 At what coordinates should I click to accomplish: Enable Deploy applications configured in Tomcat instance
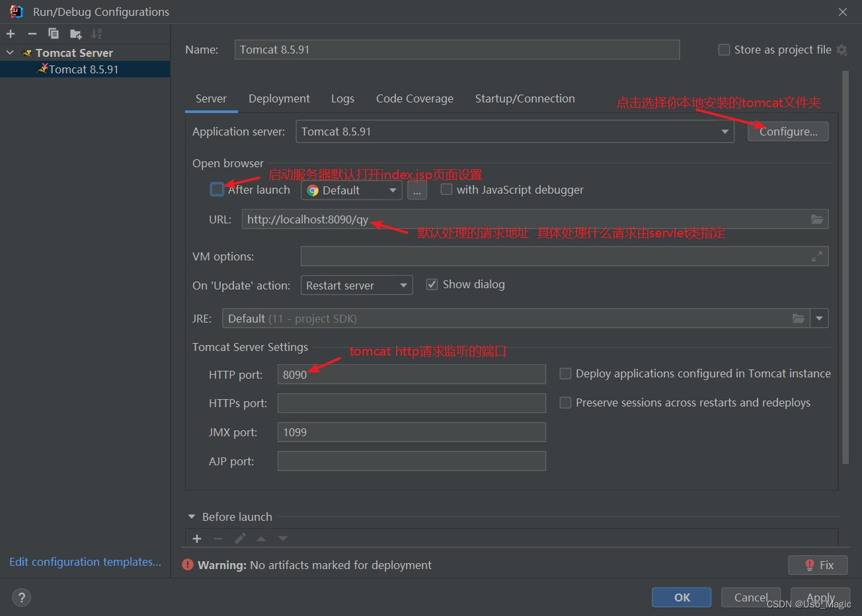click(565, 373)
